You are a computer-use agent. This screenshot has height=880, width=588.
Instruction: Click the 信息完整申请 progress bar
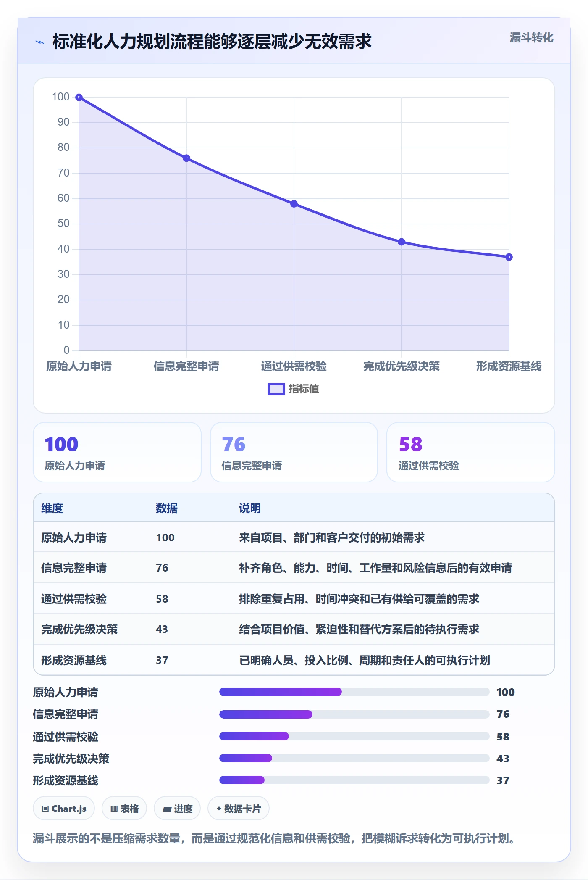[354, 714]
